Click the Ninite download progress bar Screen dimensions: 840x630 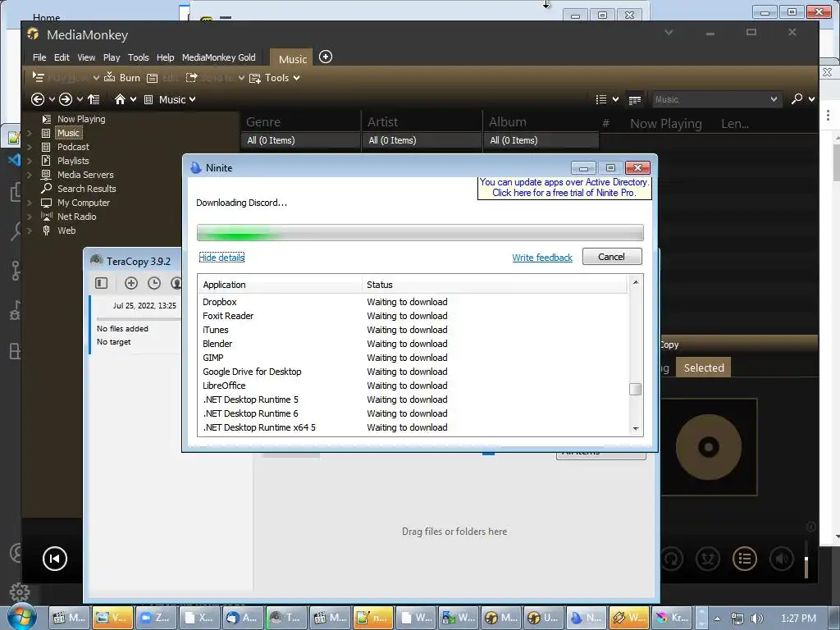[x=420, y=232]
